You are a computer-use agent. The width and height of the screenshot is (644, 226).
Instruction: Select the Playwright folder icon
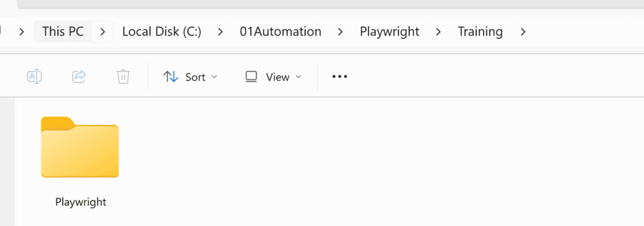click(80, 148)
